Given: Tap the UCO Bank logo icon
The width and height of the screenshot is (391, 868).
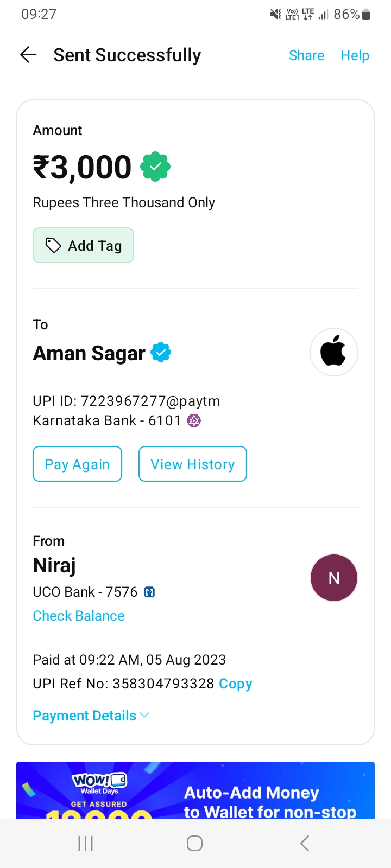Looking at the screenshot, I should click(x=149, y=592).
